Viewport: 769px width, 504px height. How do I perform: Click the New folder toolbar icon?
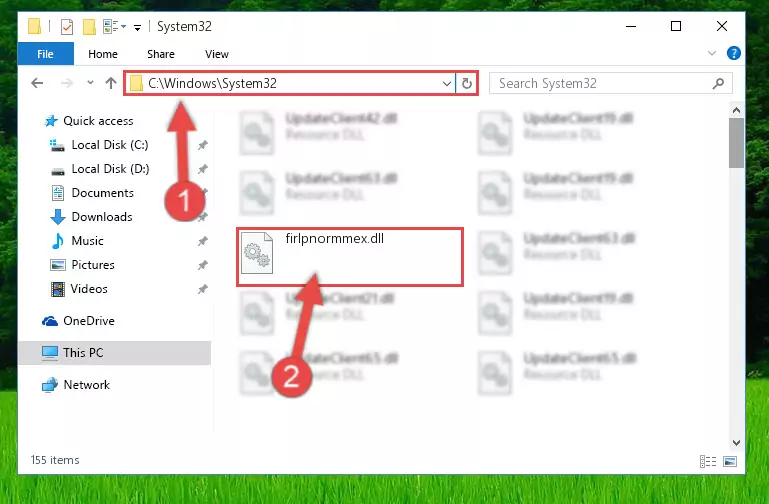tap(89, 26)
